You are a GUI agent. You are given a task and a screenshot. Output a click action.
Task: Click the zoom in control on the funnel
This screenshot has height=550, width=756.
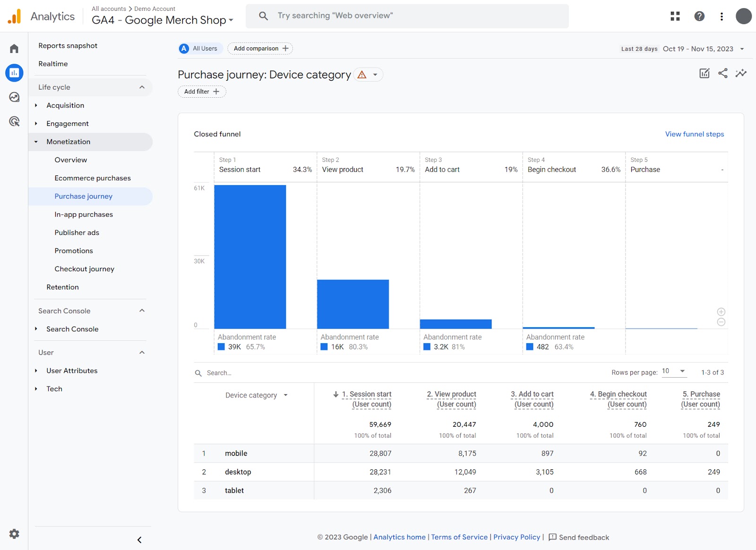[721, 312]
